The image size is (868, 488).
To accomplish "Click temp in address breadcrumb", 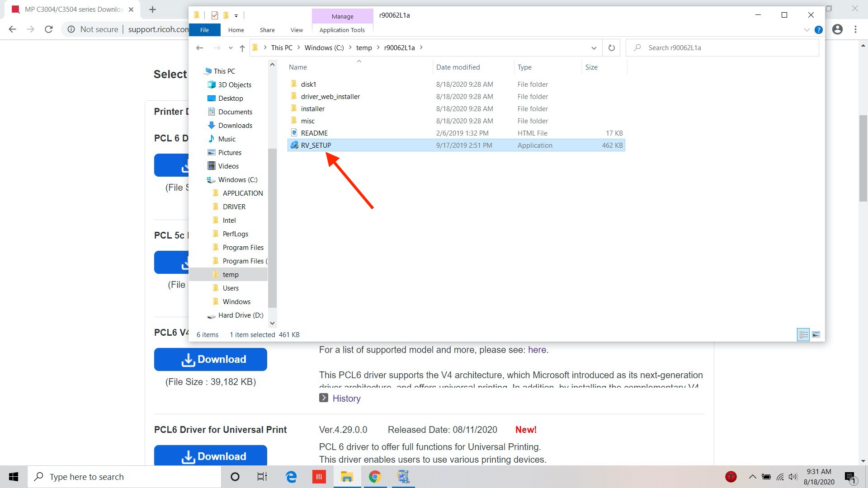I will point(364,48).
